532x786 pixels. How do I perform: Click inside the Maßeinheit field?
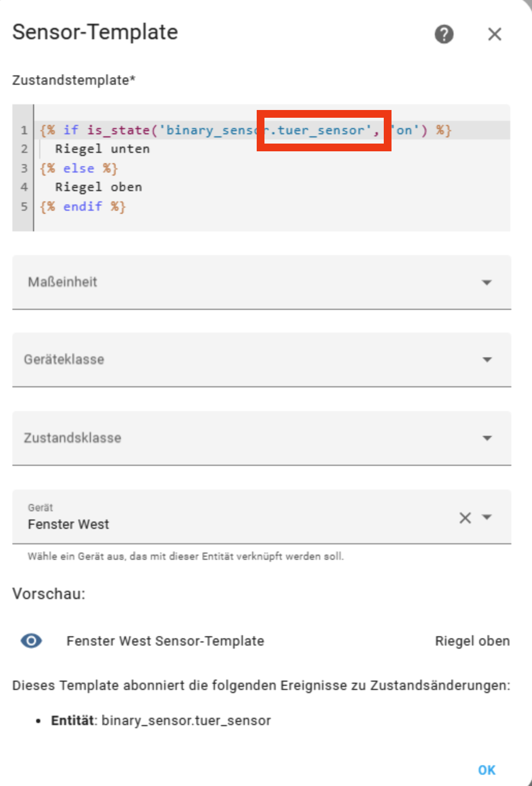click(262, 282)
